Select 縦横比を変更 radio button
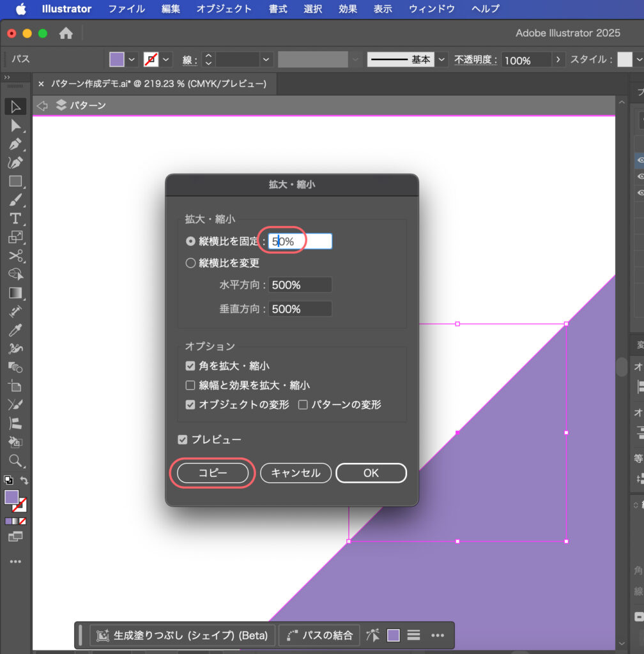644x654 pixels. click(x=190, y=262)
